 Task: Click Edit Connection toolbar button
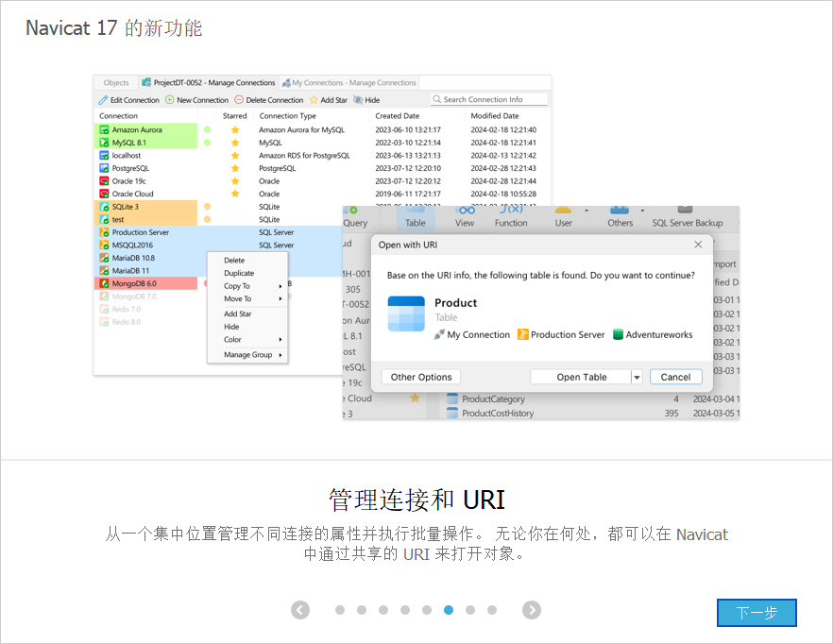(128, 100)
